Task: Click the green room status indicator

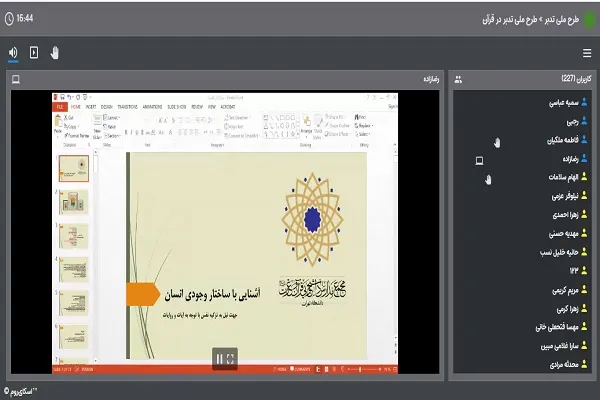Action: (x=589, y=20)
